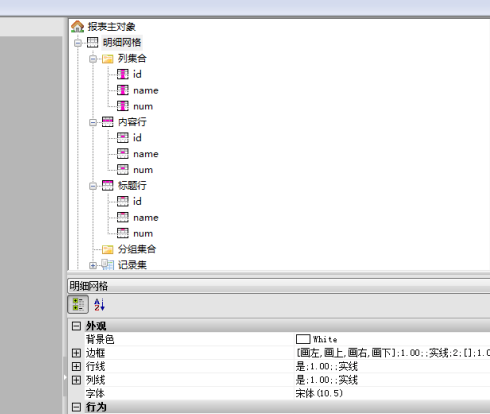
Task: Select the 明细网格 tree node
Action: pyautogui.click(x=122, y=42)
